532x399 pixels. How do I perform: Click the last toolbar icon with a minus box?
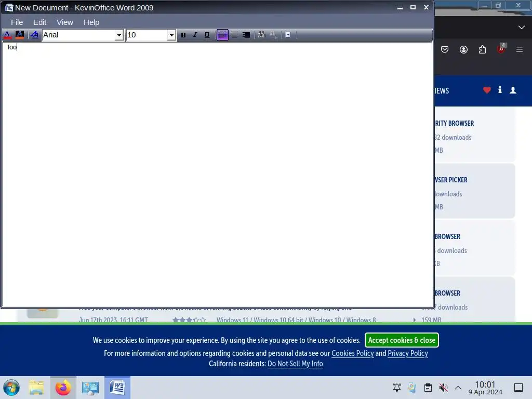pos(288,35)
